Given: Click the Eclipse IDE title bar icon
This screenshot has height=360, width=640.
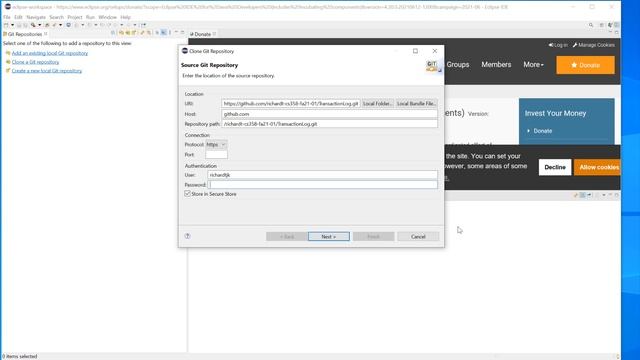Looking at the screenshot, I should click(x=7, y=7).
